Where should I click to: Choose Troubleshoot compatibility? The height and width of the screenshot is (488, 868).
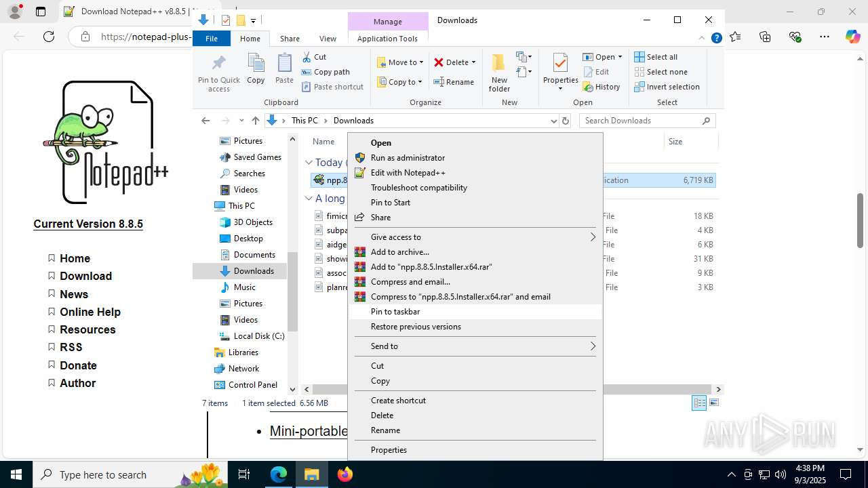475,188
